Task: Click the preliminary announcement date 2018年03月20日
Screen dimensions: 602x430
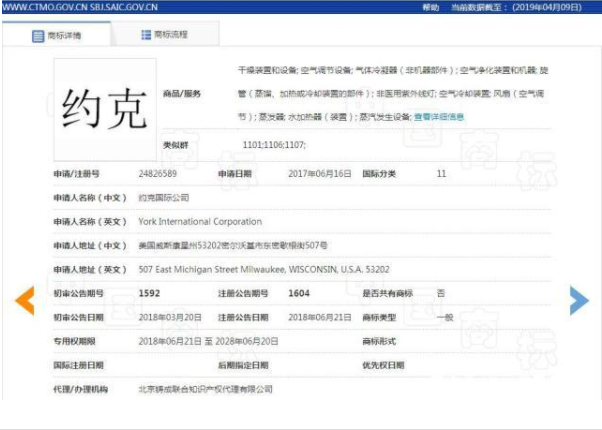Action: [170, 318]
